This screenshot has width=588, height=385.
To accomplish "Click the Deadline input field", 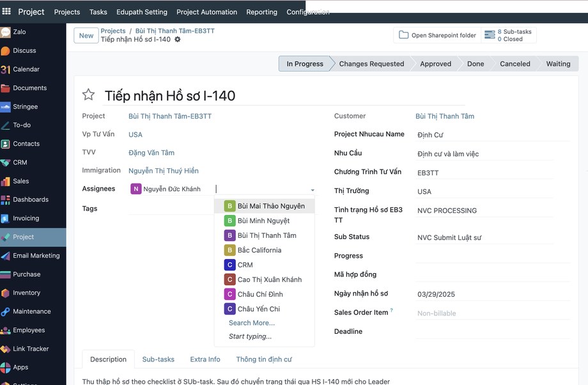I will (x=493, y=332).
